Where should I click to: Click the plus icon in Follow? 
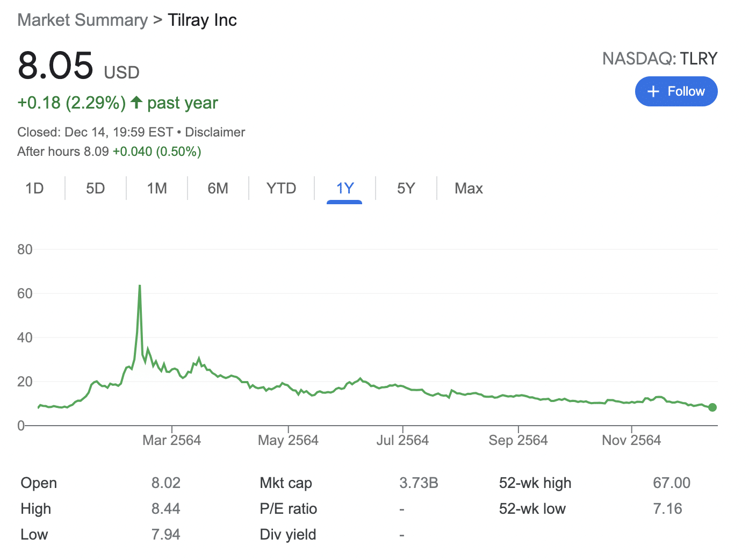click(x=653, y=91)
